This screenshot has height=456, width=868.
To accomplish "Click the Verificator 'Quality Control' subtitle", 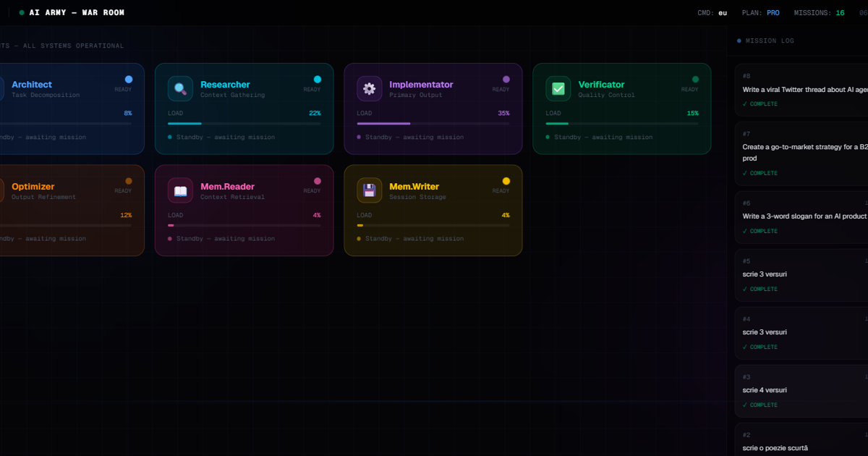I will (606, 95).
